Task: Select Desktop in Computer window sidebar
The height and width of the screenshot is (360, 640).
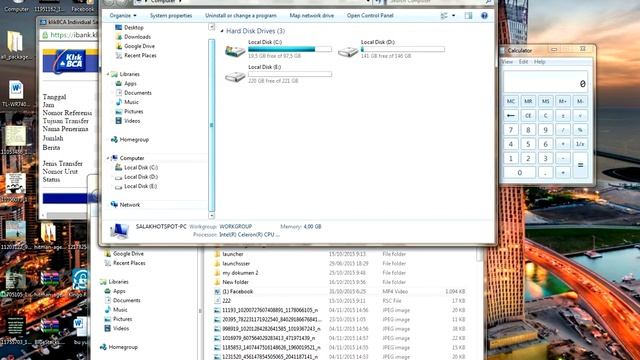Action: coord(129,27)
